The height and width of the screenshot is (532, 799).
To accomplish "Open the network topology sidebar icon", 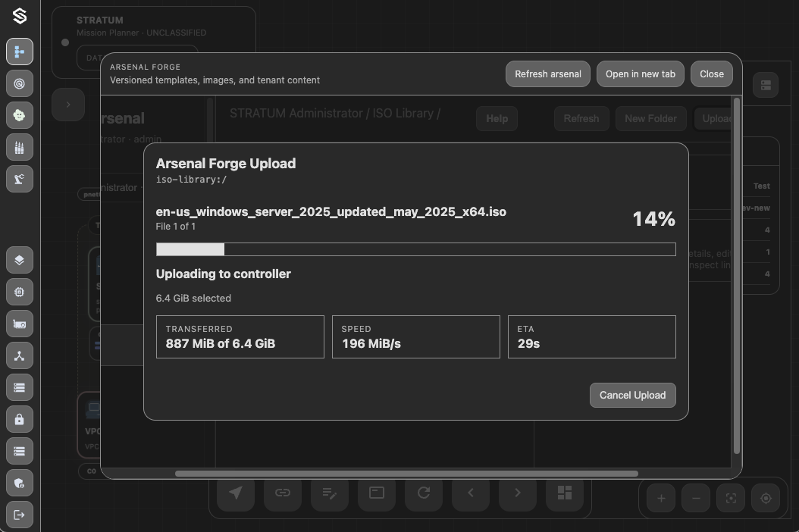I will (20, 355).
